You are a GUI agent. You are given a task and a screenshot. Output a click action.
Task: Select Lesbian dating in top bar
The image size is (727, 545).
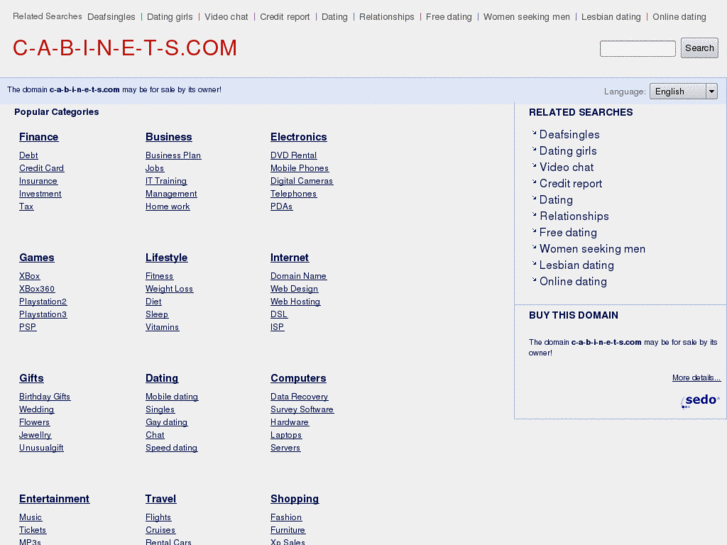(611, 17)
